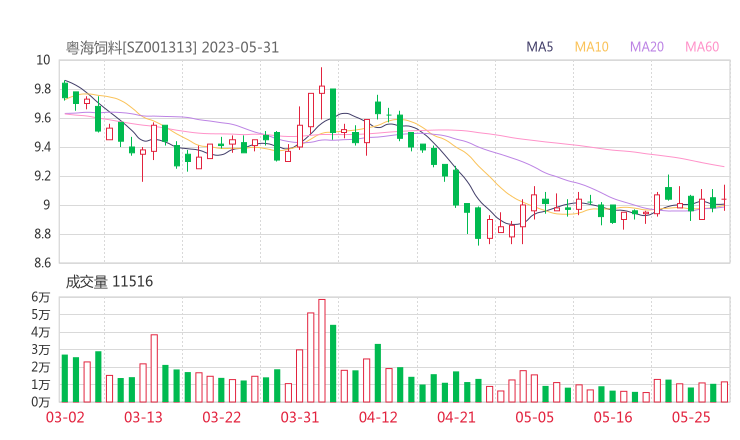Click the 03-02 date axis label
The height and width of the screenshot is (440, 740).
click(x=65, y=417)
